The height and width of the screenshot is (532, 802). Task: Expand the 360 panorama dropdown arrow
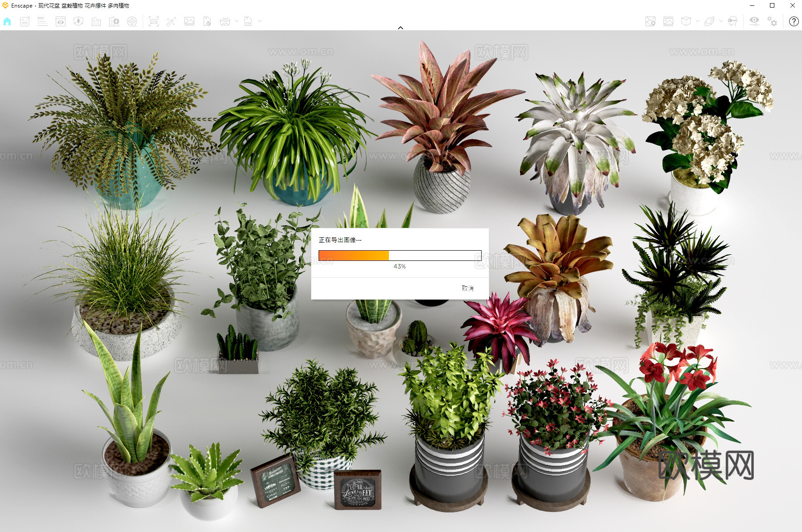click(237, 21)
